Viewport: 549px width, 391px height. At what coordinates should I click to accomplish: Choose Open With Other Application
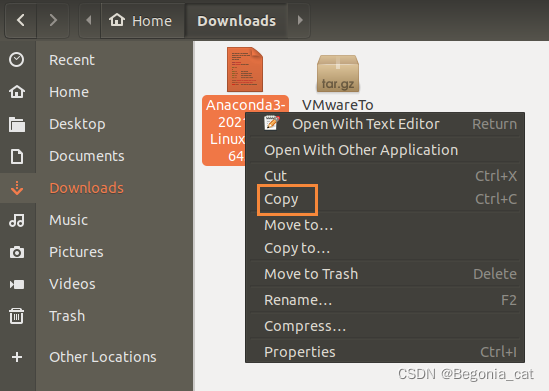[385, 150]
